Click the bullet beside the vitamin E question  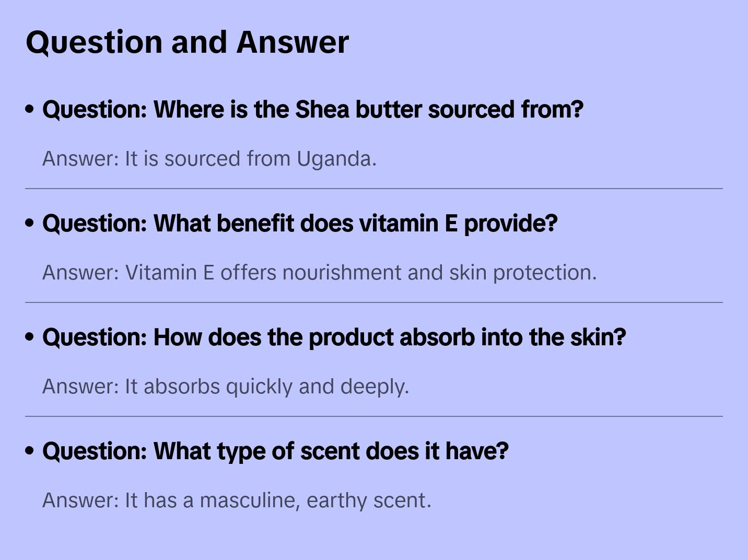pos(30,224)
